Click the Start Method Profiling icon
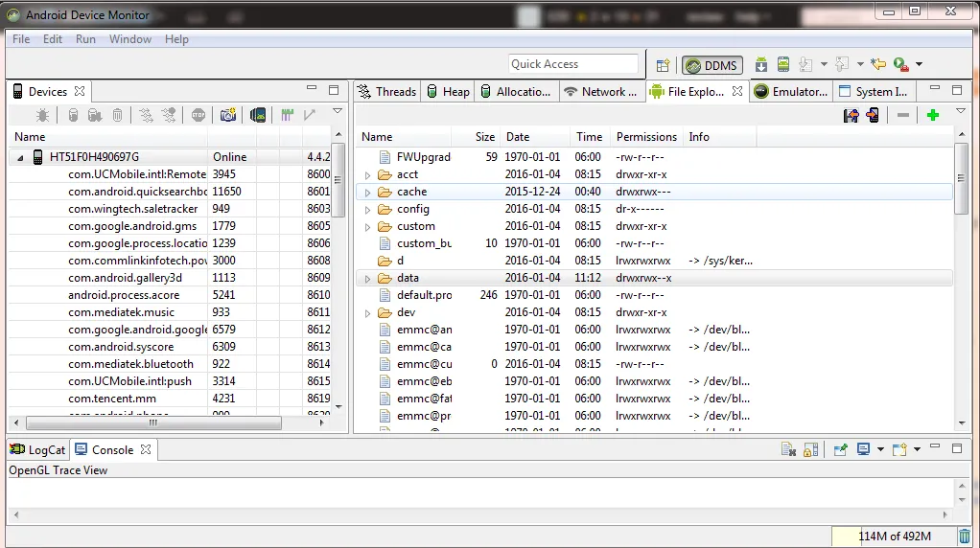This screenshot has height=548, width=980. (169, 115)
